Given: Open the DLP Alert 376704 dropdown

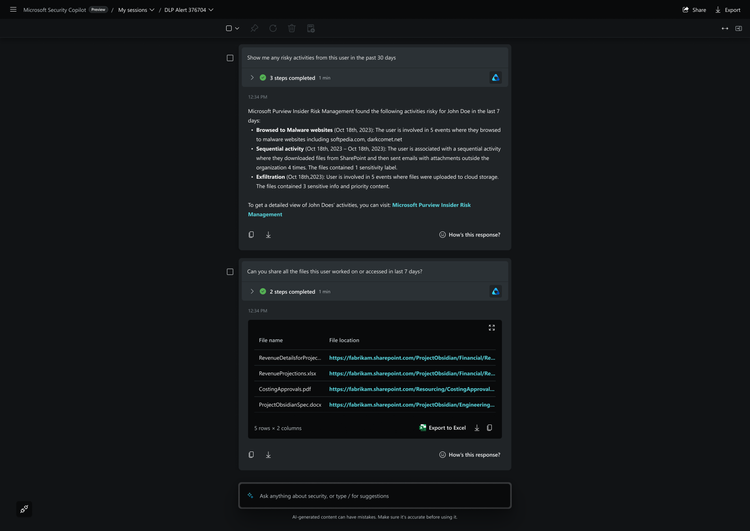Looking at the screenshot, I should [x=189, y=10].
